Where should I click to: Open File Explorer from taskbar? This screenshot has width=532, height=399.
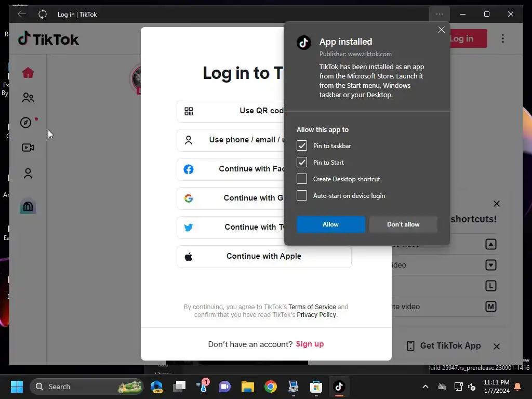[248, 387]
